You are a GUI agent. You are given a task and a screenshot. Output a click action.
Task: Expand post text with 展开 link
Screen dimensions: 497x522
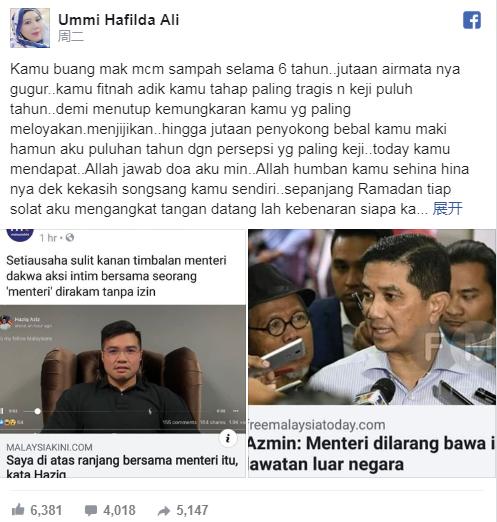pos(447,209)
